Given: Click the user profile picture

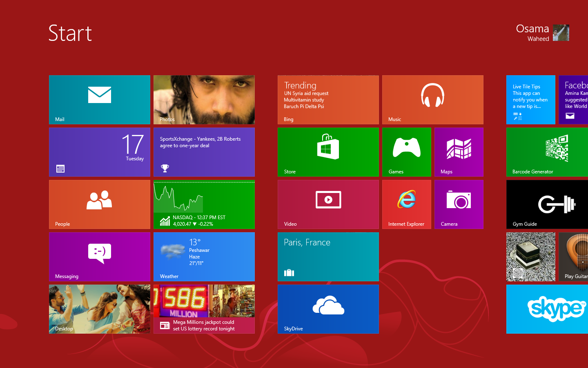Looking at the screenshot, I should [561, 33].
